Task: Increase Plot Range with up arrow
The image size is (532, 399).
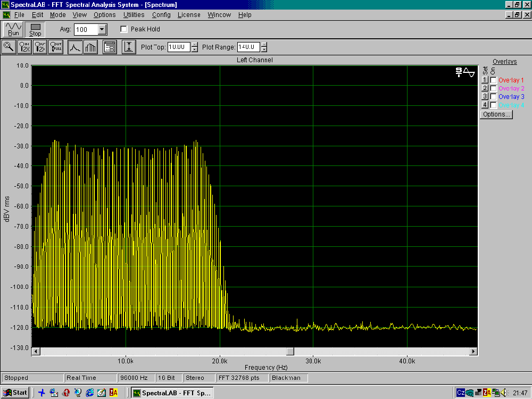Action: 264,45
